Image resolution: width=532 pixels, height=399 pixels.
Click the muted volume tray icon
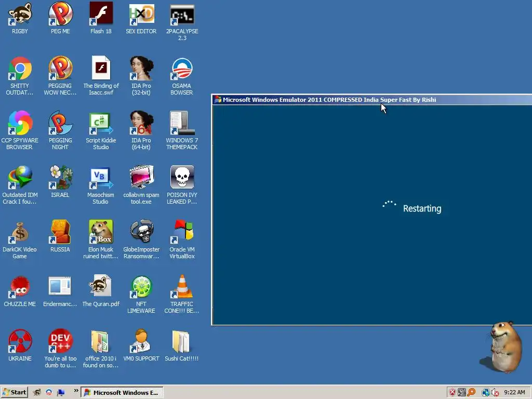coord(495,393)
